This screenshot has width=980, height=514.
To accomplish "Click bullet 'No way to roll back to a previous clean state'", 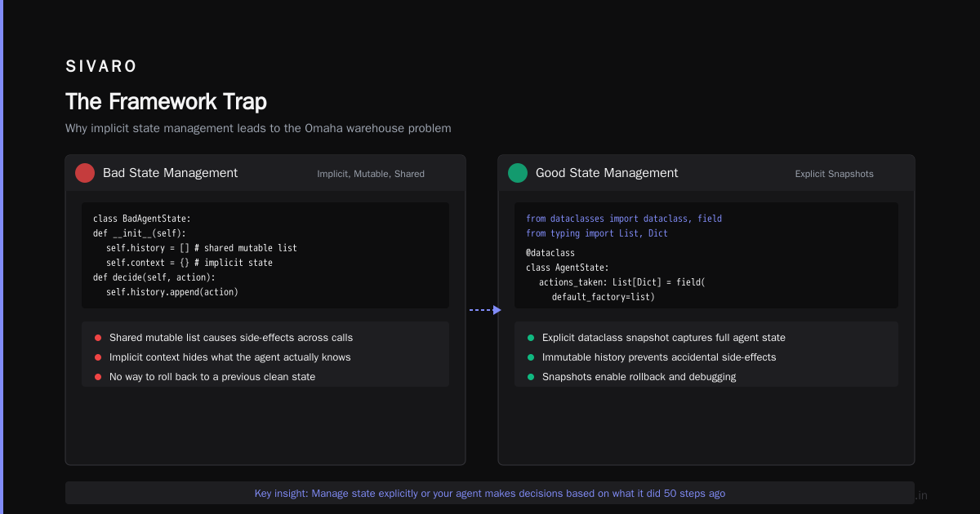I will pyautogui.click(x=212, y=377).
